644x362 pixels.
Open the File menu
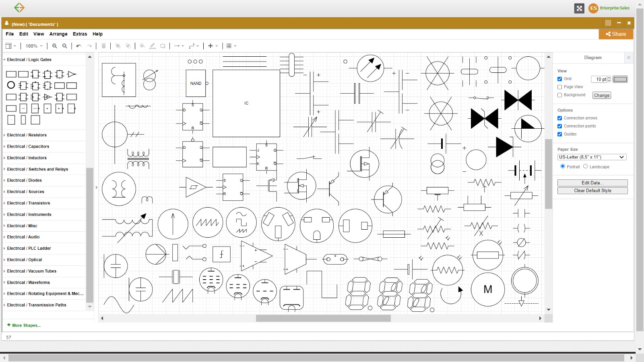[10, 34]
